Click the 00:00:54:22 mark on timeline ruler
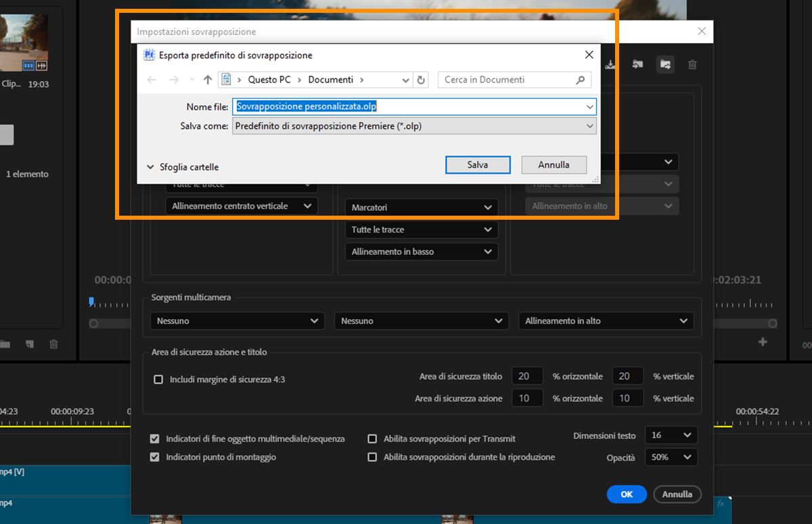 click(x=757, y=411)
